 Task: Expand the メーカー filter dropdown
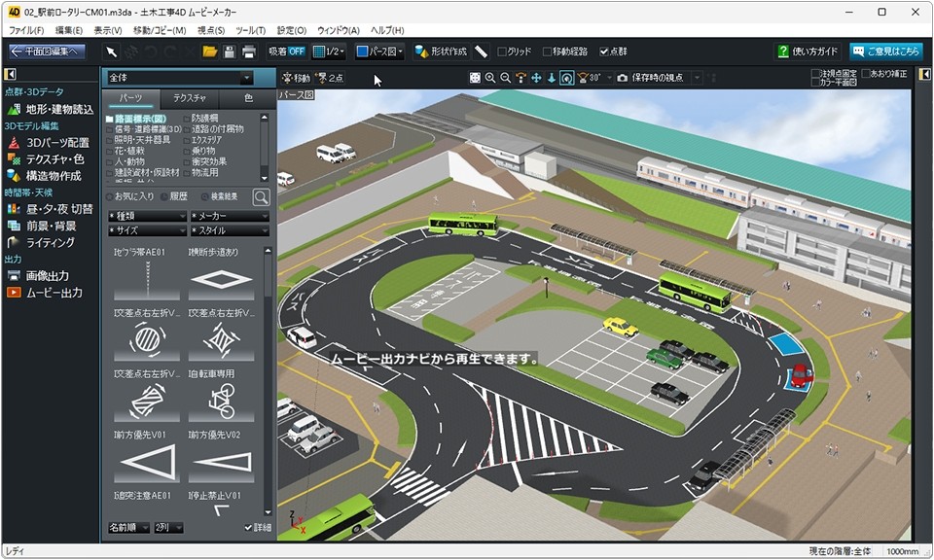point(229,215)
